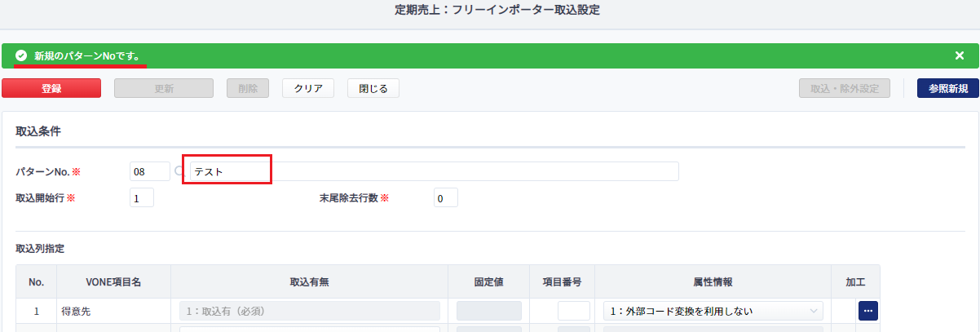980x332 pixels.
Task: Click the 加工 column header
Action: click(x=855, y=281)
